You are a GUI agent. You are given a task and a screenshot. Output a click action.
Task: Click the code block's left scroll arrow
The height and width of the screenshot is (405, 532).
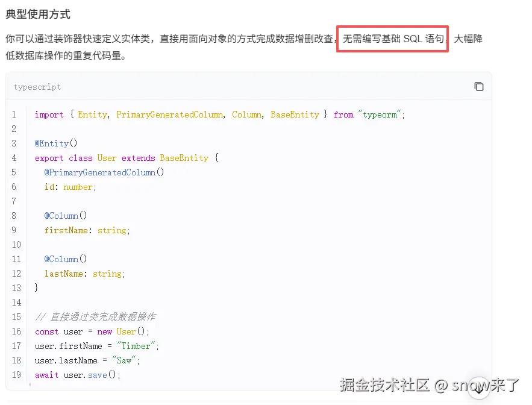pyautogui.click(x=30, y=385)
